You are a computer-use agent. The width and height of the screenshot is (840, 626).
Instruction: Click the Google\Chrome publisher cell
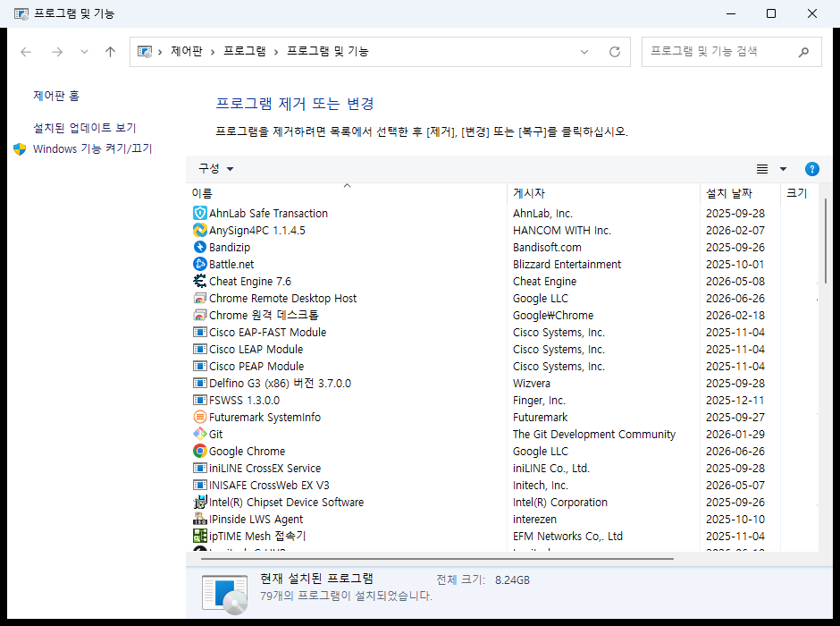tap(553, 315)
